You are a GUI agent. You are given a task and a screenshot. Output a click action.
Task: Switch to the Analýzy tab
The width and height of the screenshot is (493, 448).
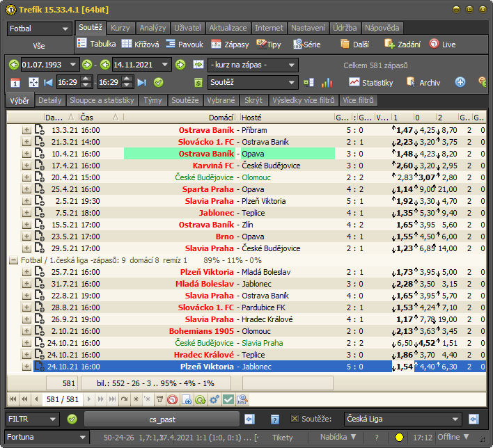(x=152, y=28)
